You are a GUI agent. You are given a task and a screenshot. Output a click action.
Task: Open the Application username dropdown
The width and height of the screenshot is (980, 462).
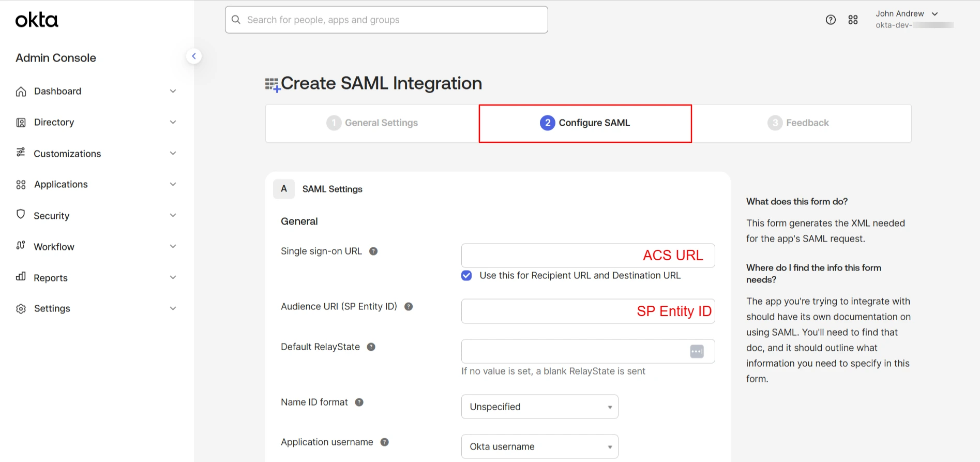539,446
